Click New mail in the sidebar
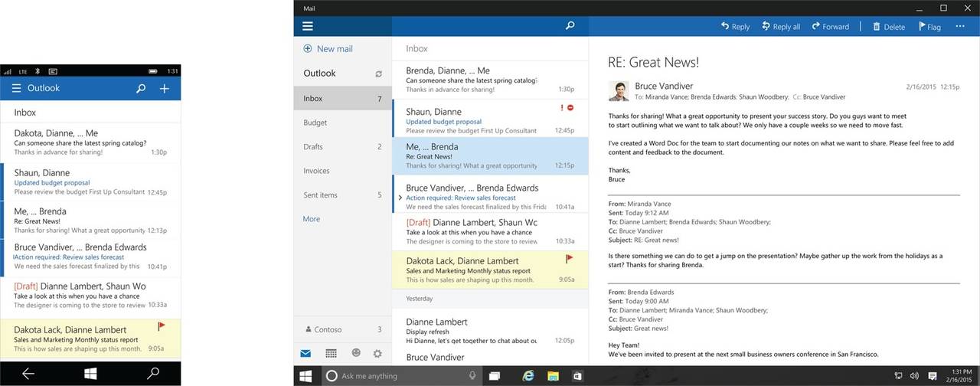This screenshot has height=386, width=980. pos(328,48)
